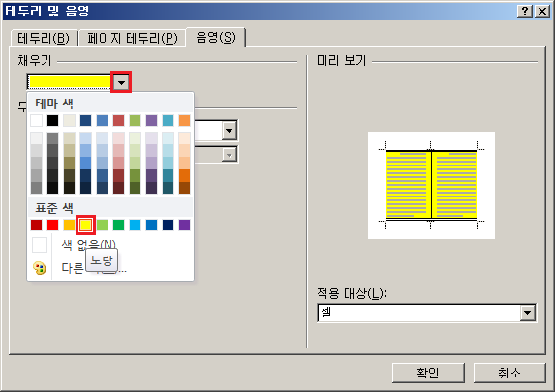Pick the red theme color top swatch
This screenshot has width=555, height=392.
point(118,120)
